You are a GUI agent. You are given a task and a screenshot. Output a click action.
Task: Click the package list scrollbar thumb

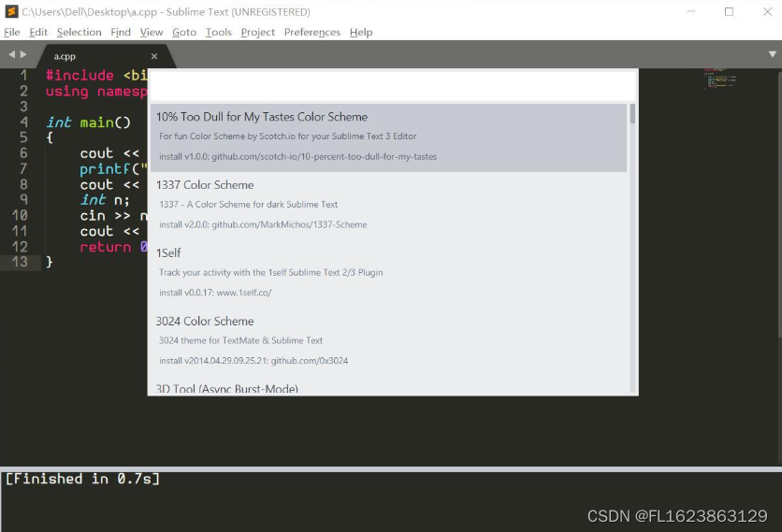point(632,114)
